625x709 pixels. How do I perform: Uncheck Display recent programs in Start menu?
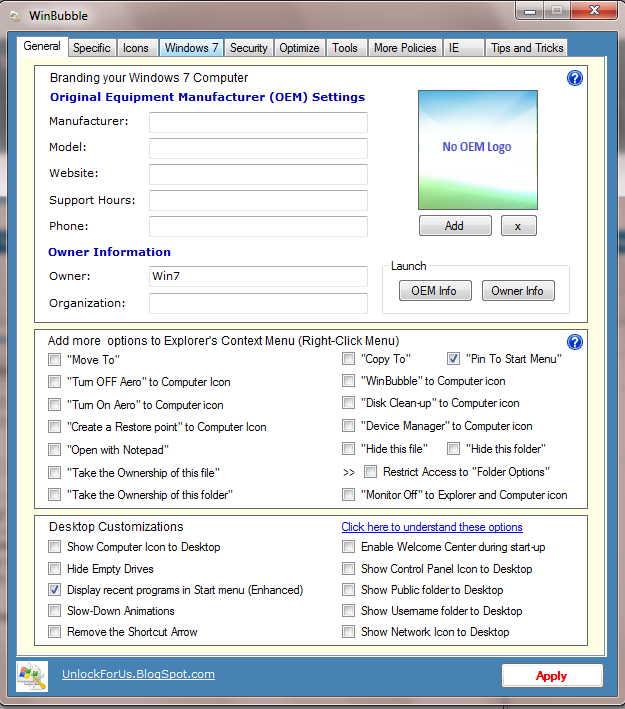pos(54,590)
